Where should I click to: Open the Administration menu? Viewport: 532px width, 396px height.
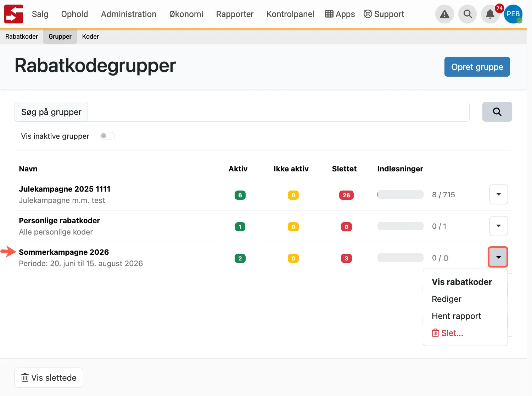(129, 14)
